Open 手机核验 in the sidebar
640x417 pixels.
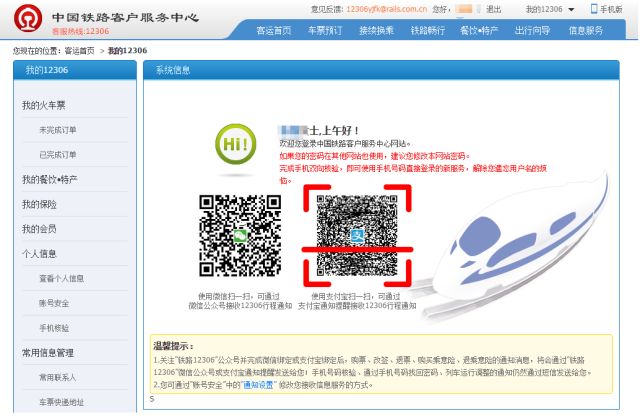[54, 328]
